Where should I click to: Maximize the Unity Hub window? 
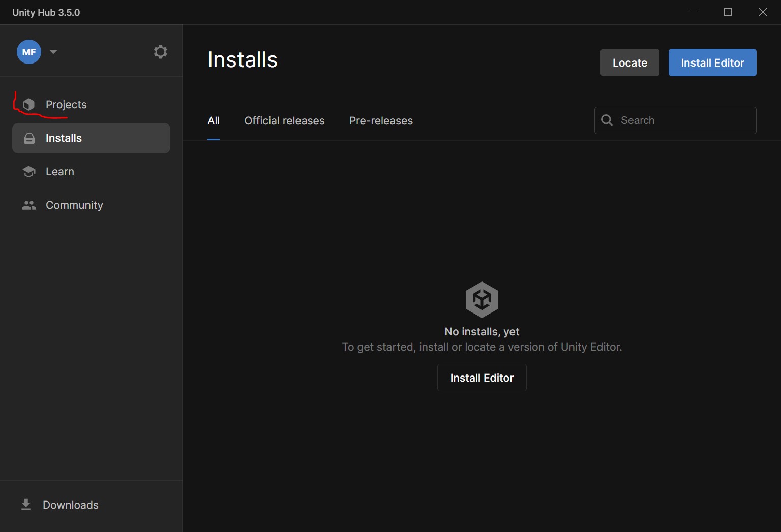pyautogui.click(x=728, y=12)
